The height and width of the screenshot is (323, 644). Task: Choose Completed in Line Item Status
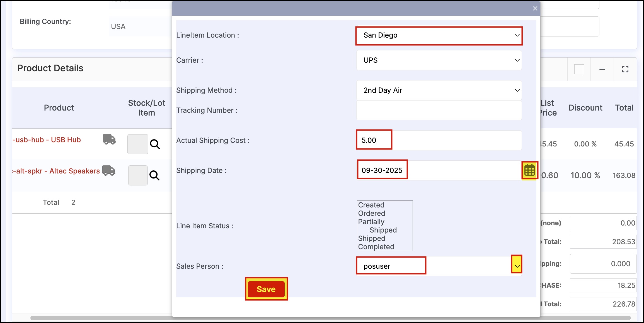pos(376,247)
